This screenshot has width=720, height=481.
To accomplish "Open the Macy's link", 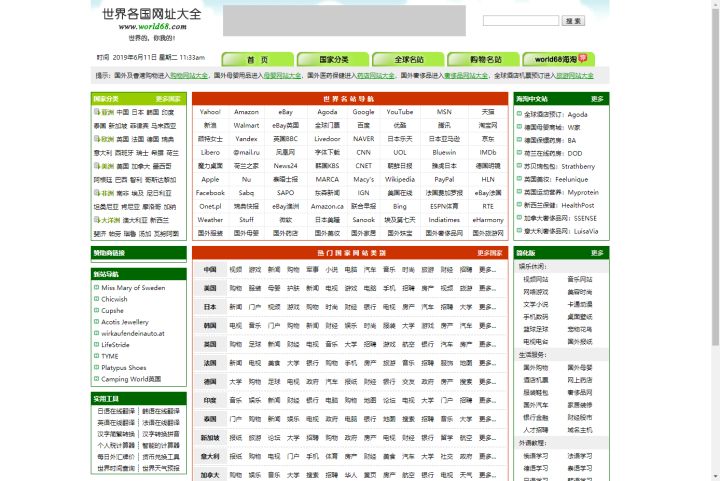I will tap(363, 179).
